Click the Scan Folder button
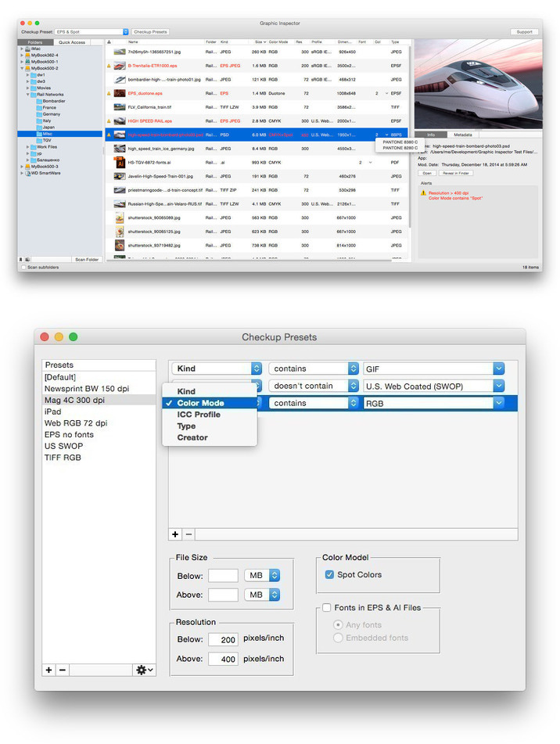This screenshot has width=560, height=744. click(x=86, y=259)
